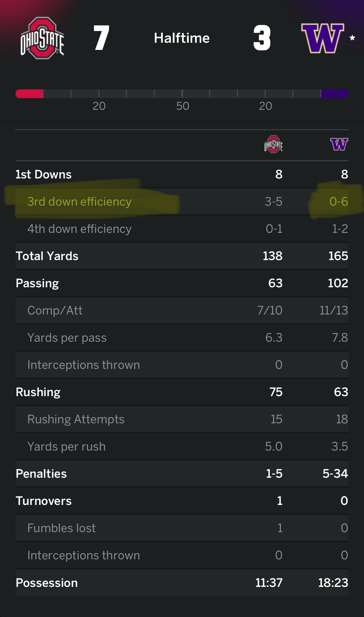Click Washington's highlighted 0-6 third down value
The image size is (364, 617).
[x=338, y=201]
